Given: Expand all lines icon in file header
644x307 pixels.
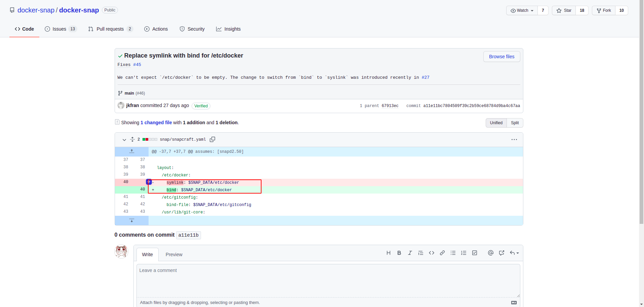Looking at the screenshot, I should (x=132, y=139).
